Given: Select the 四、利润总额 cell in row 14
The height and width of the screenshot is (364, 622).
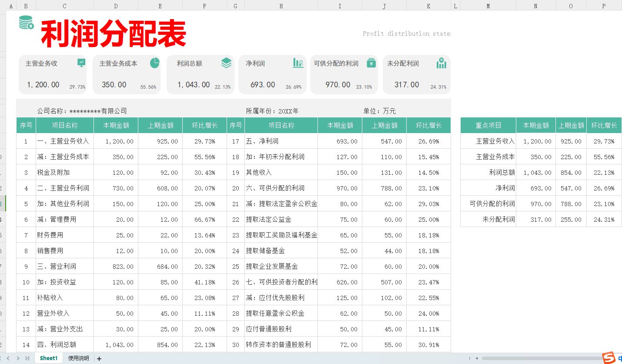Looking at the screenshot, I should pyautogui.click(x=65, y=345).
